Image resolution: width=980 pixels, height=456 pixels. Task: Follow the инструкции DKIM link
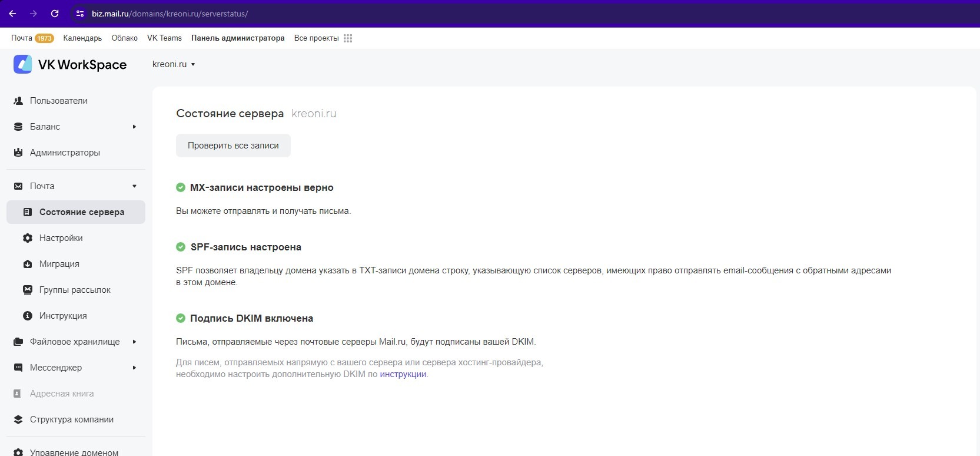coord(403,374)
